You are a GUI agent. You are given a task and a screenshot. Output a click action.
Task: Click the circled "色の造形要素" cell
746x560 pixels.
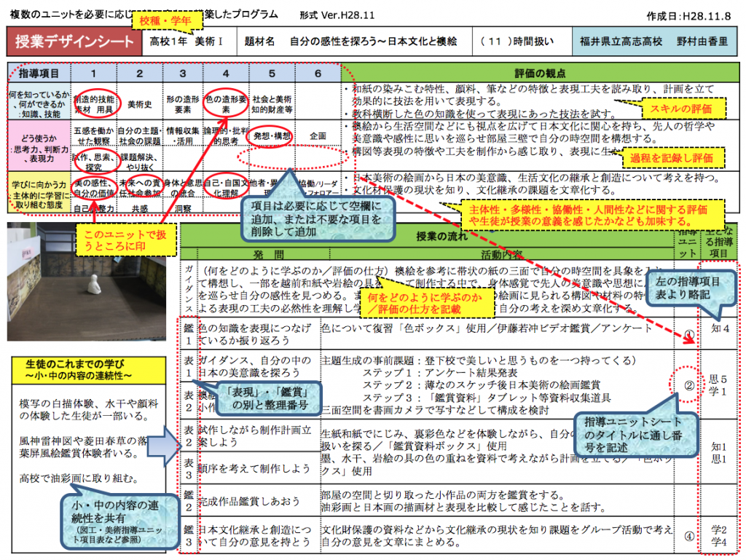(226, 104)
